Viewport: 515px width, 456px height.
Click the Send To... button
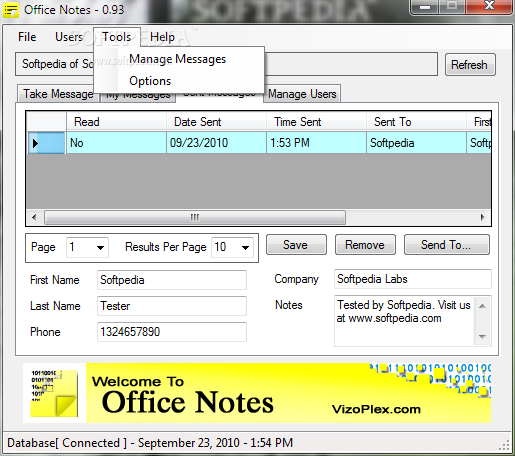(447, 245)
